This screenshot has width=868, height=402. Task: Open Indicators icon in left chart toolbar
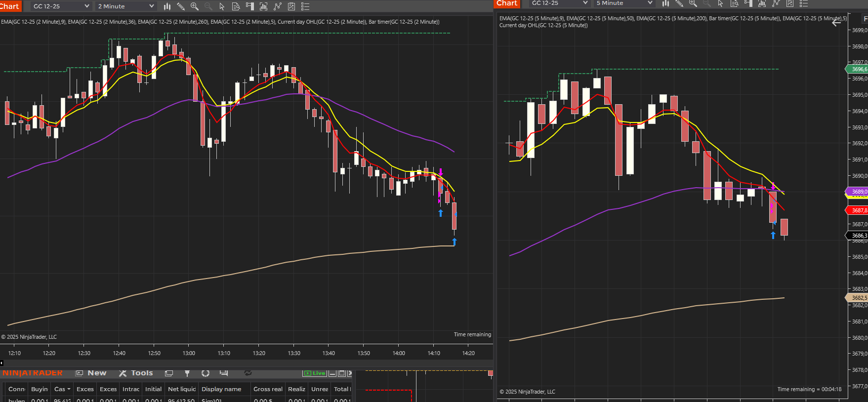click(x=264, y=6)
